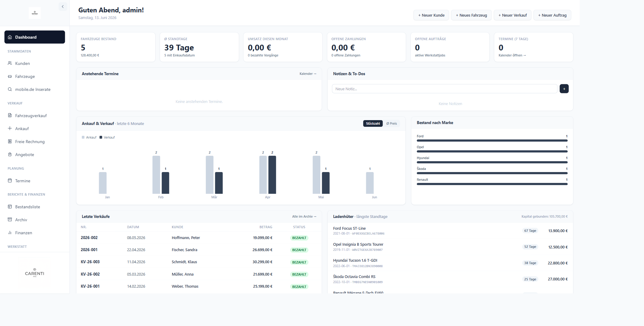Click the Dashboard home icon

tap(10, 37)
